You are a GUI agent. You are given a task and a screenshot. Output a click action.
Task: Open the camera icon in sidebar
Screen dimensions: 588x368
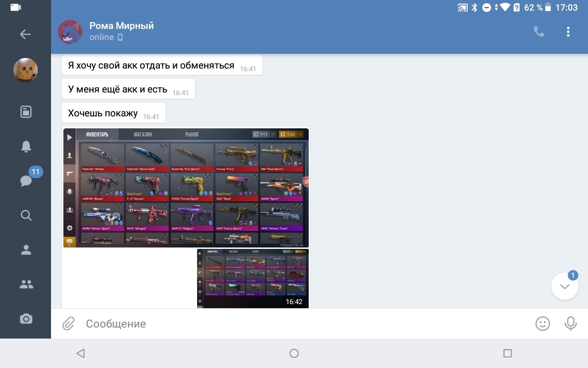26,319
